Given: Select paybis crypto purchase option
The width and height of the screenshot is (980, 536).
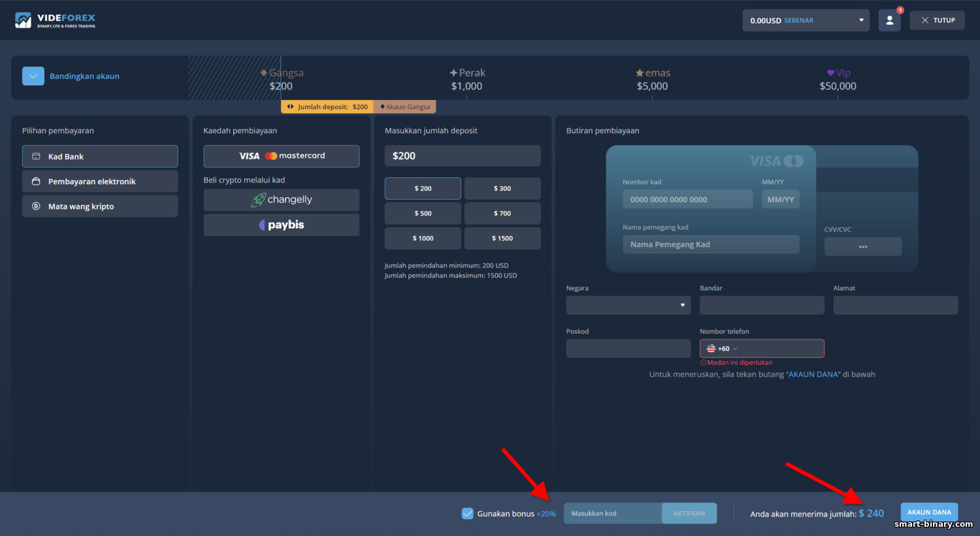Looking at the screenshot, I should [x=282, y=225].
